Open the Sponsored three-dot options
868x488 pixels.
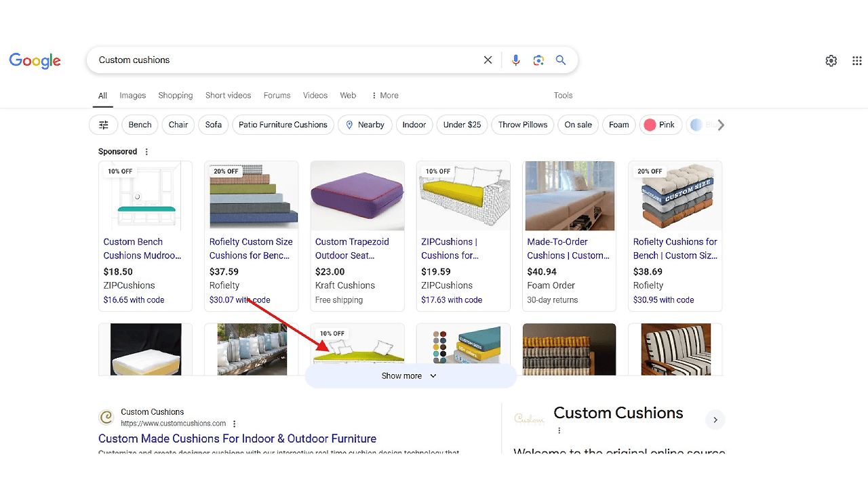[x=146, y=152]
